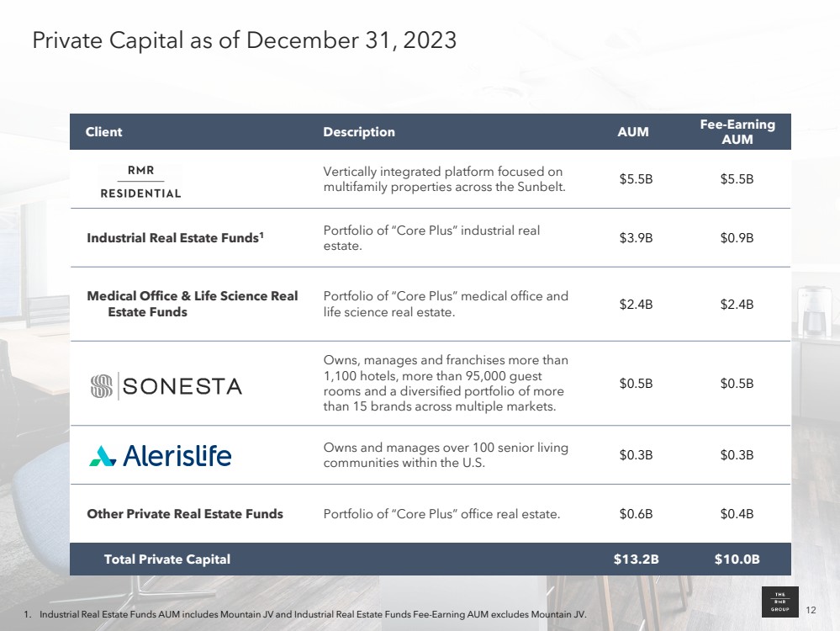This screenshot has width=840, height=631.
Task: Click the $3.9B Industrial AUM value
Action: coord(636,238)
